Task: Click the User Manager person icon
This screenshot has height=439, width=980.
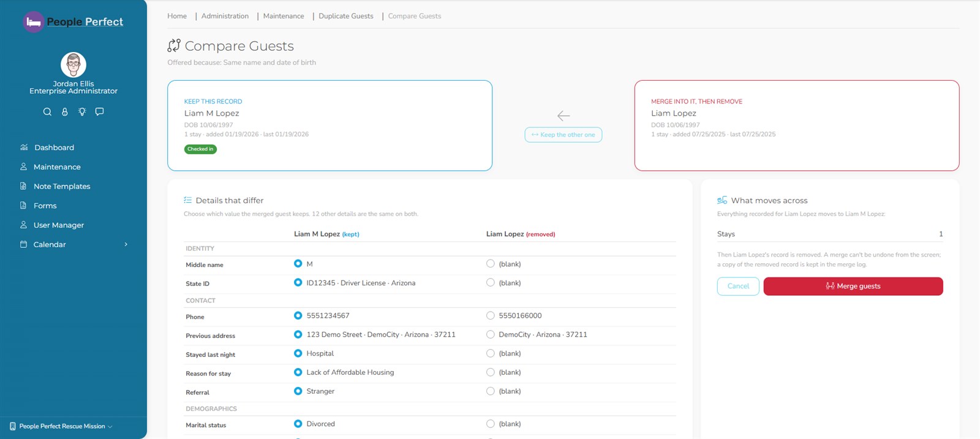Action: 24,225
